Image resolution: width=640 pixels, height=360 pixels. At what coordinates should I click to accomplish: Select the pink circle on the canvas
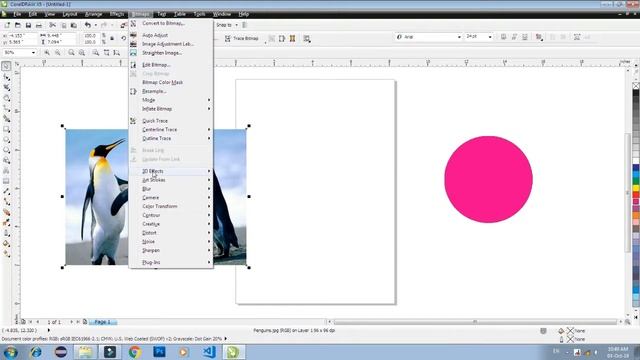click(488, 180)
